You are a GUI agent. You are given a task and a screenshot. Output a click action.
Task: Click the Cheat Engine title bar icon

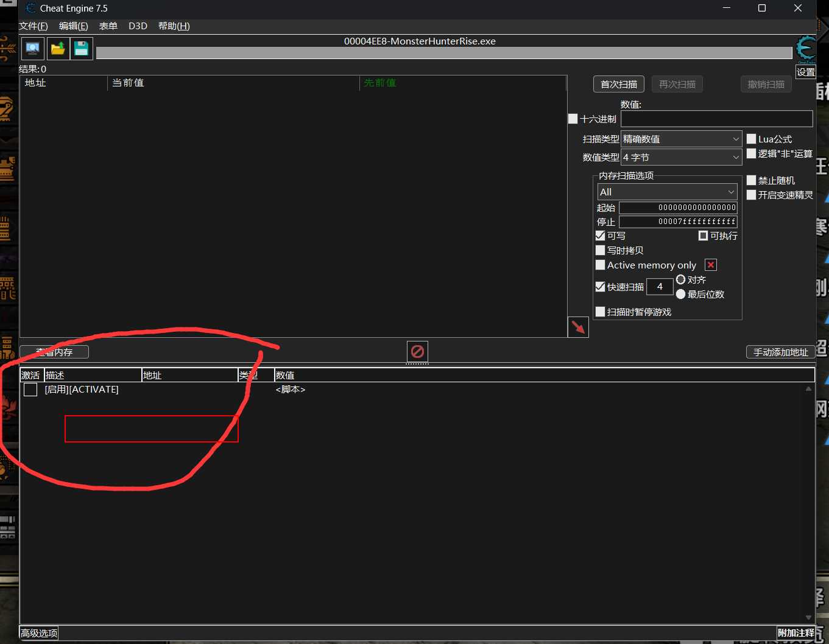pos(30,9)
